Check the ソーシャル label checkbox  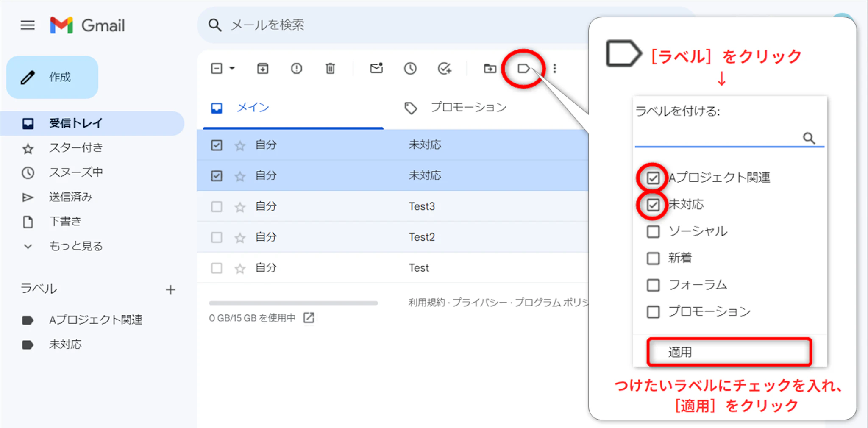tap(653, 231)
